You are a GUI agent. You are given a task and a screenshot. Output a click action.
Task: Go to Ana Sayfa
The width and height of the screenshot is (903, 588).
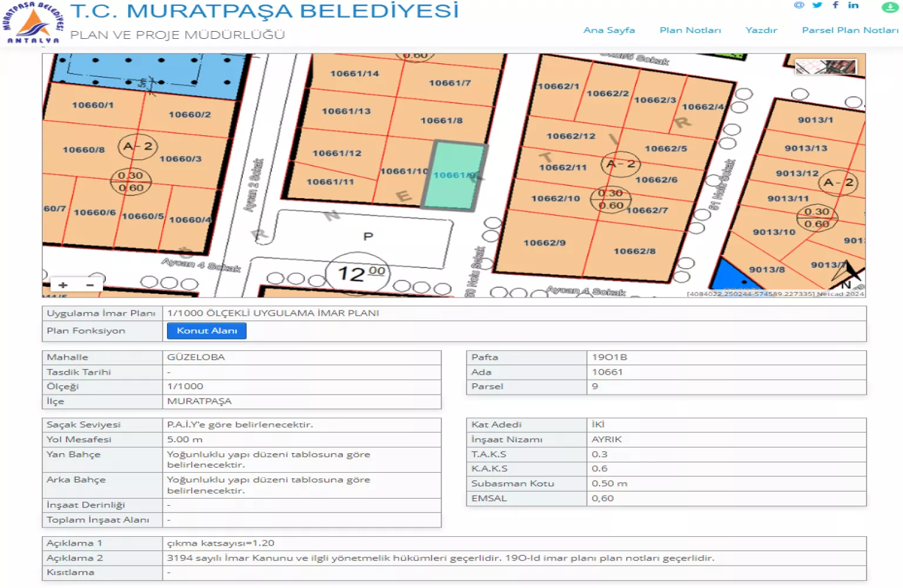click(x=608, y=30)
